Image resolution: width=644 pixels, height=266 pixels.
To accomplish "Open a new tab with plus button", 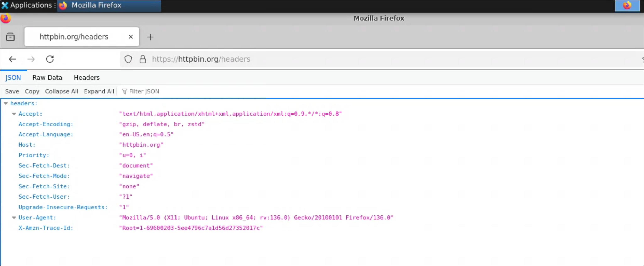I will point(150,37).
